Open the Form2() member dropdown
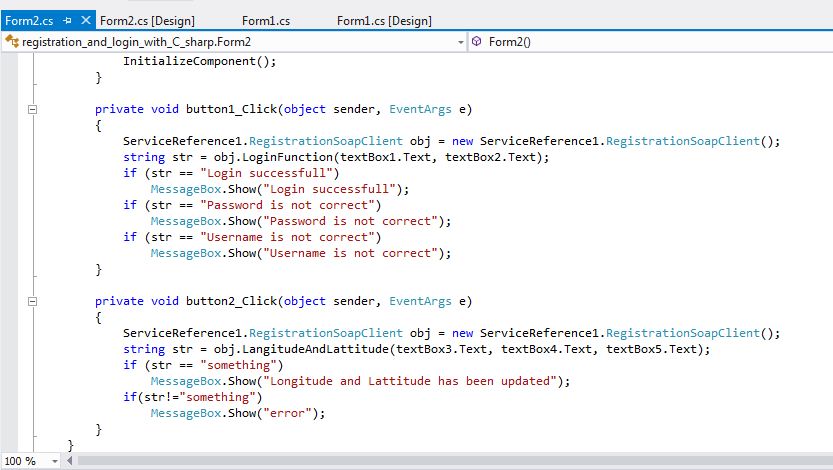 point(650,42)
